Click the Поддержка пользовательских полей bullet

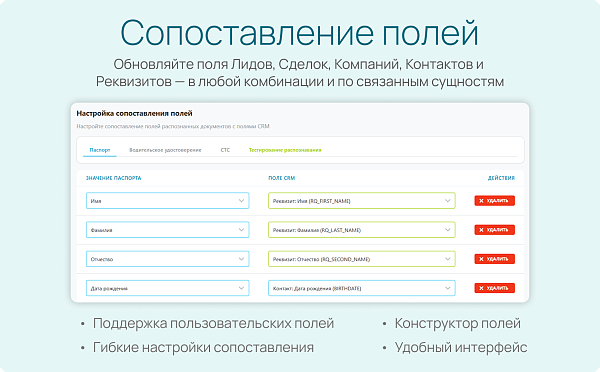click(x=213, y=323)
